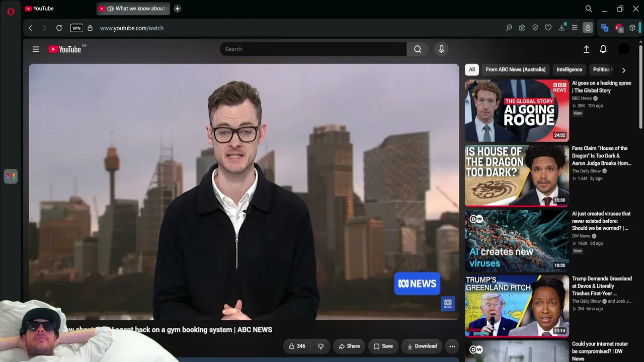Visit the BBC News channel

pyautogui.click(x=582, y=99)
